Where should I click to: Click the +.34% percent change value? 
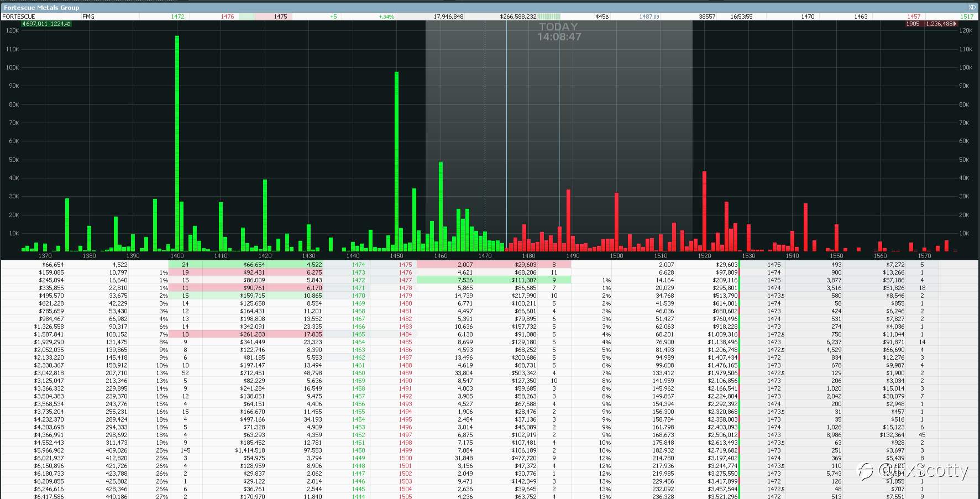click(386, 17)
